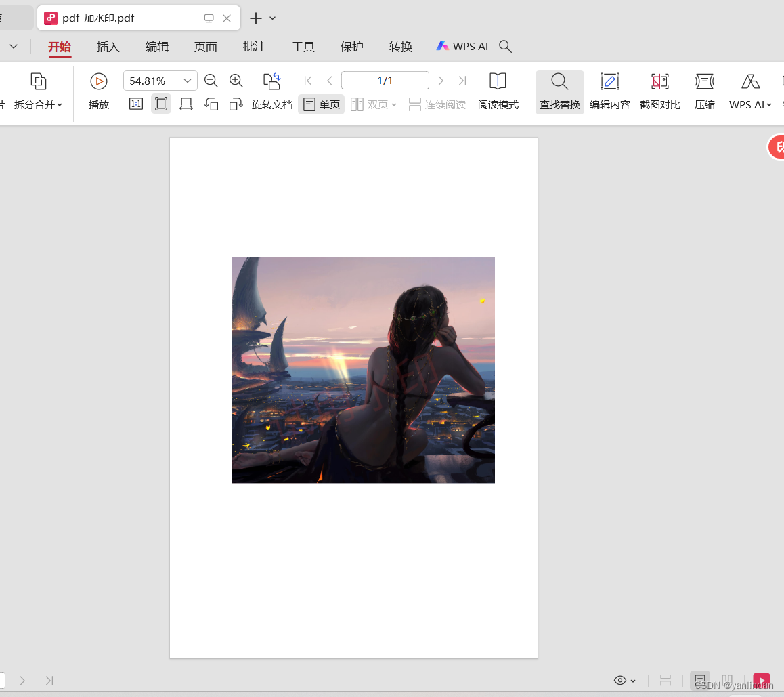Expand the zoom percentage dropdown

pos(188,81)
